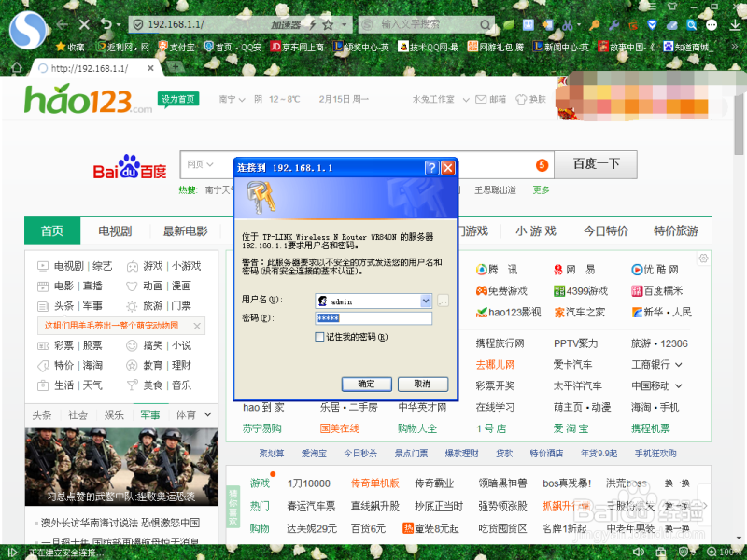The width and height of the screenshot is (747, 560).
Task: Open the 苏宁易购 link
Action: tap(262, 428)
